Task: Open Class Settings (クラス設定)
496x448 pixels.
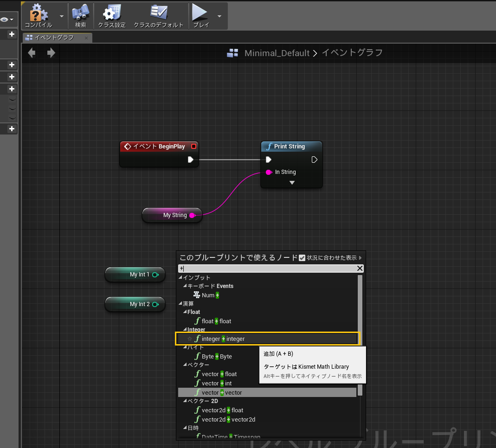Action: [112, 15]
